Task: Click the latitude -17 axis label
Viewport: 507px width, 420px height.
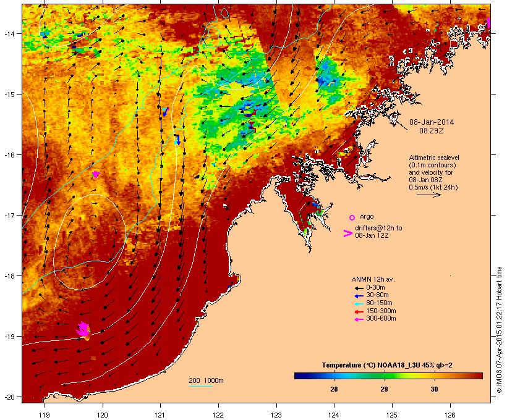Action: click(x=9, y=216)
